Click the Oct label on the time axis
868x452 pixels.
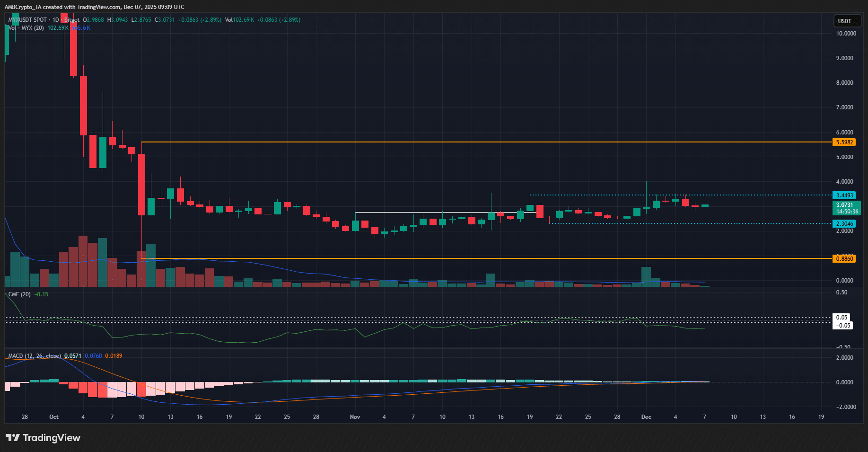tap(54, 417)
